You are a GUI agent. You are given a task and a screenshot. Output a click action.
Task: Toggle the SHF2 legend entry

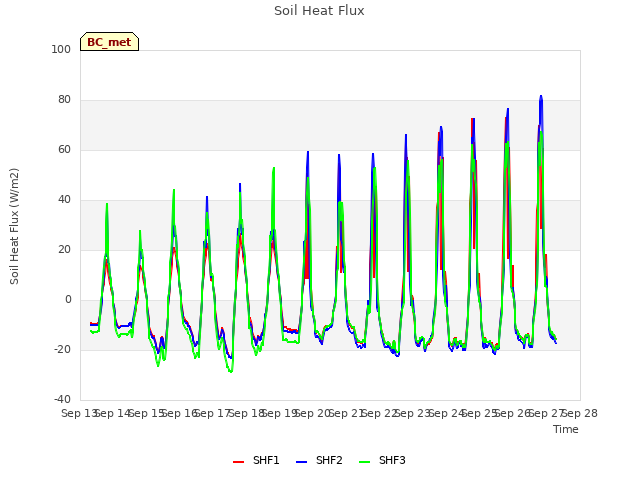[319, 460]
